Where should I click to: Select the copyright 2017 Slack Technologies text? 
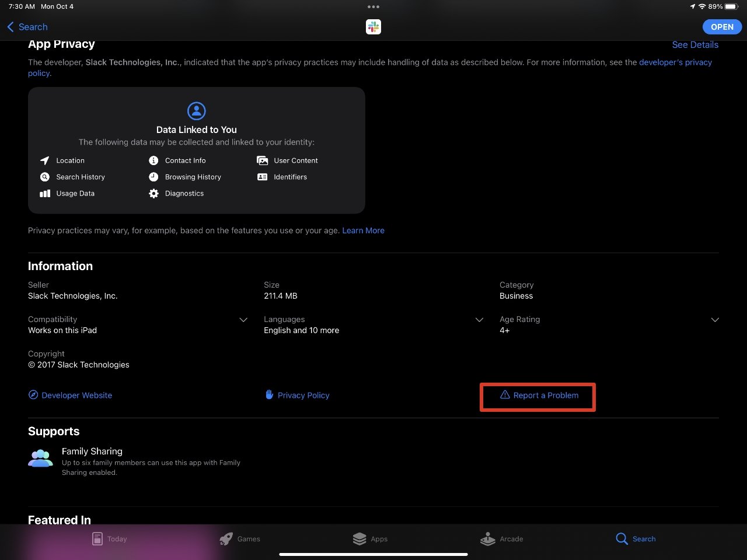click(79, 365)
